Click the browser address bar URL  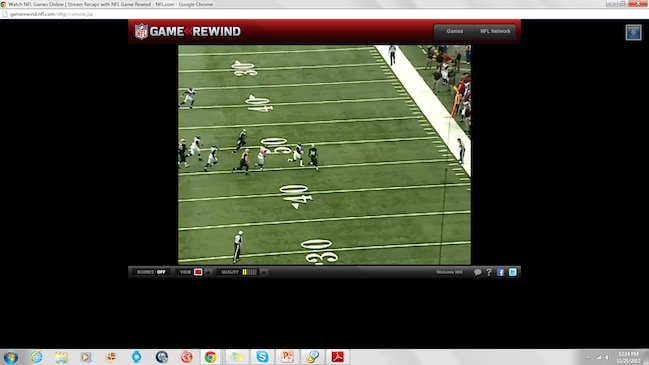51,14
